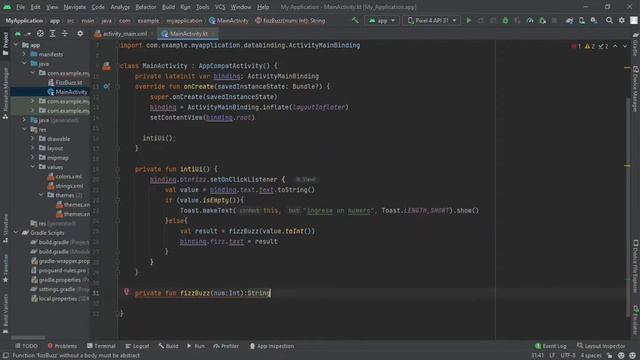640x360 pixels.
Task: Click the editor vertical scrollbar
Action: (628, 206)
